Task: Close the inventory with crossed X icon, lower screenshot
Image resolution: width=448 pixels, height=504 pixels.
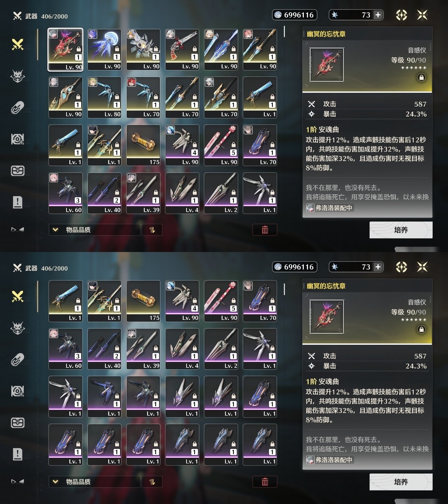Action: click(x=422, y=267)
